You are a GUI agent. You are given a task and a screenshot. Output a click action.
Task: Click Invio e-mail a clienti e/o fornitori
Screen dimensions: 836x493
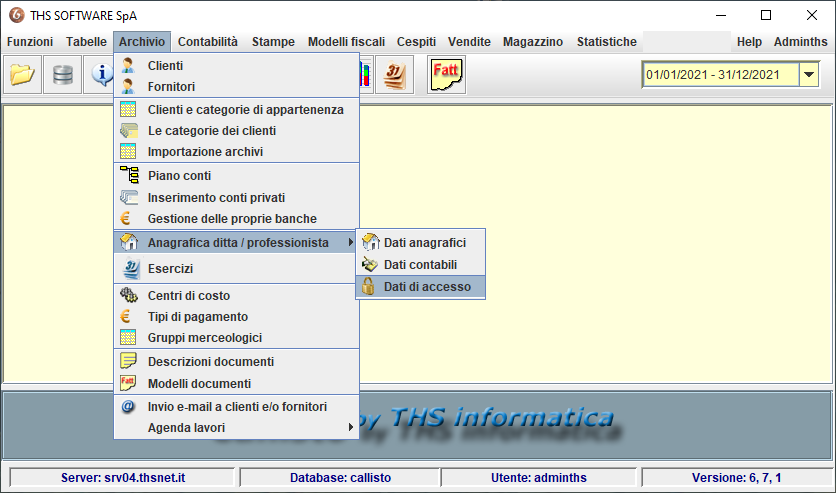(236, 407)
